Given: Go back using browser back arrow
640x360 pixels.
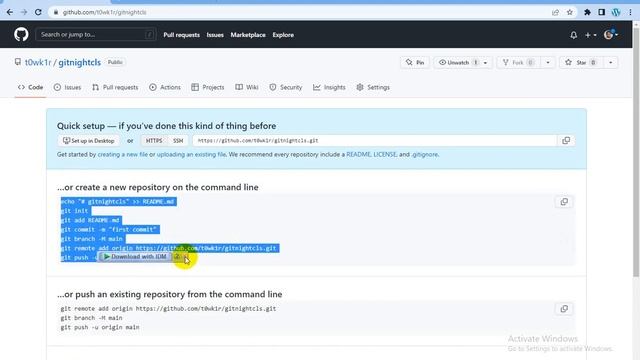Looking at the screenshot, I should [x=10, y=12].
